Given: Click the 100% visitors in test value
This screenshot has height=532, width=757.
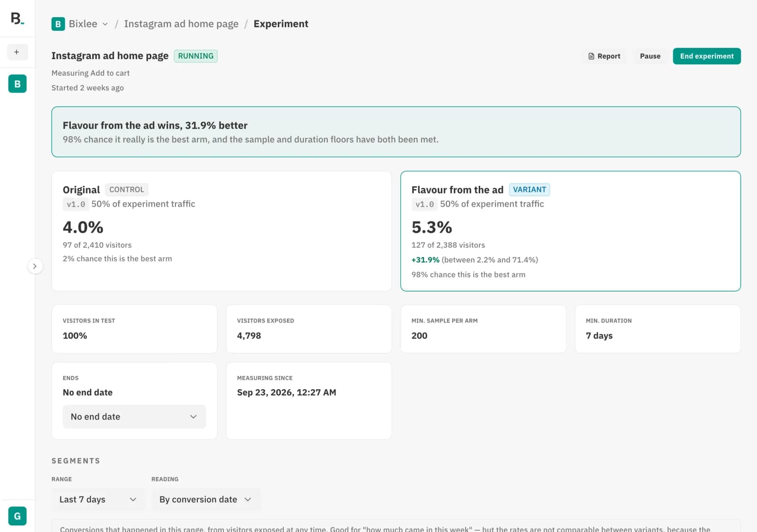Looking at the screenshot, I should coord(75,336).
